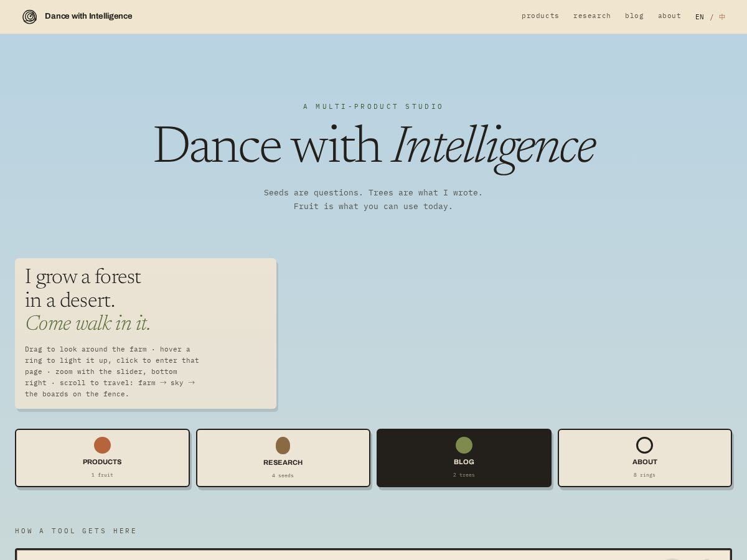Open the research nav link

tap(592, 16)
